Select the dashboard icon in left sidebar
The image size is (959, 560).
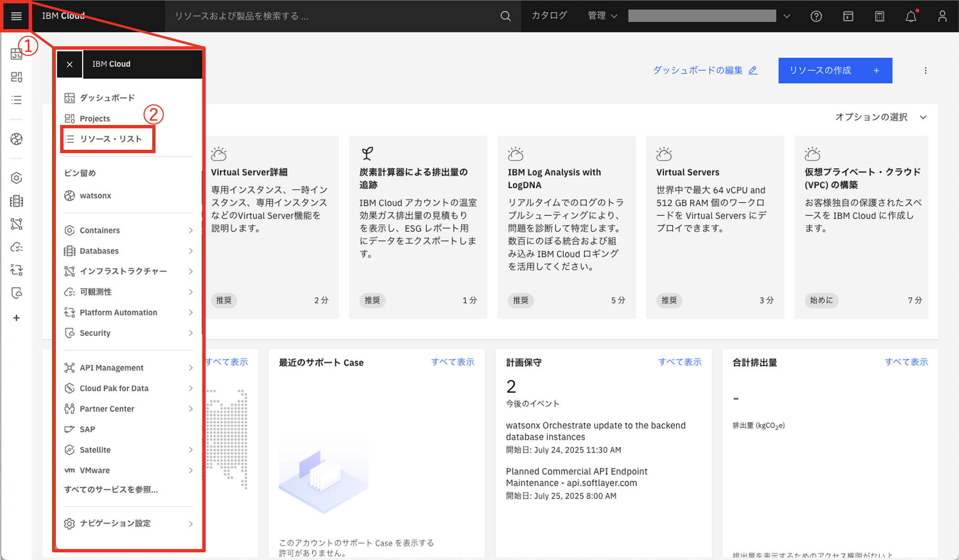(16, 54)
